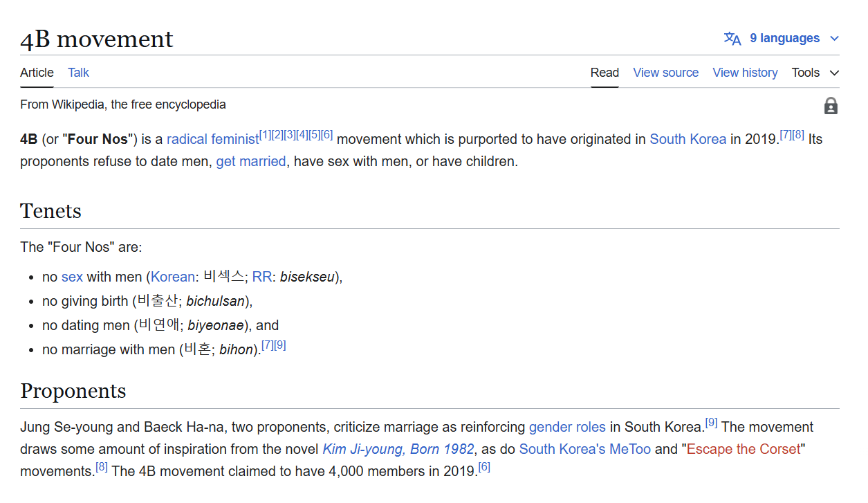Open the Kim Ji-young, Born 1982 link
Viewport: 868px width, 503px height.
point(398,449)
